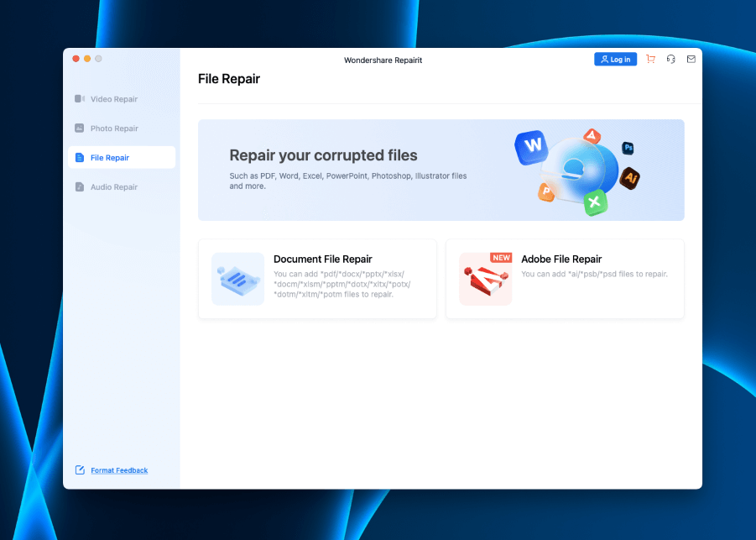Minimize the window with yellow button
This screenshot has width=756, height=540.
coord(87,59)
